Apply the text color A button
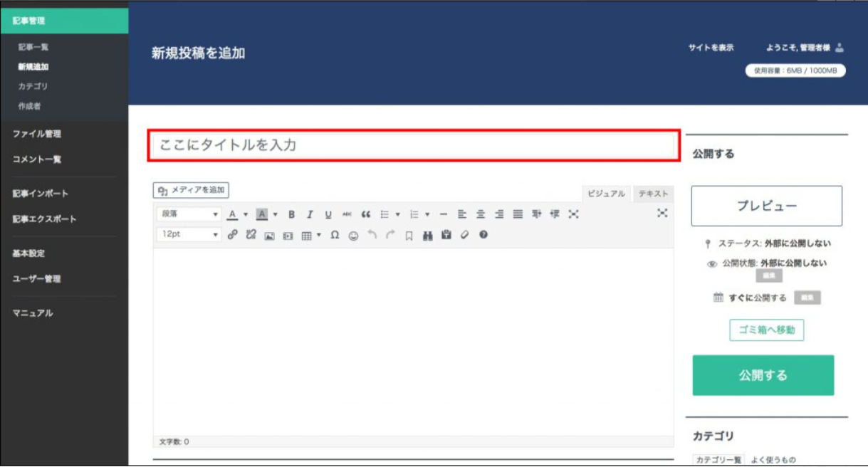Viewport: 868px width, 467px height. pos(232,214)
